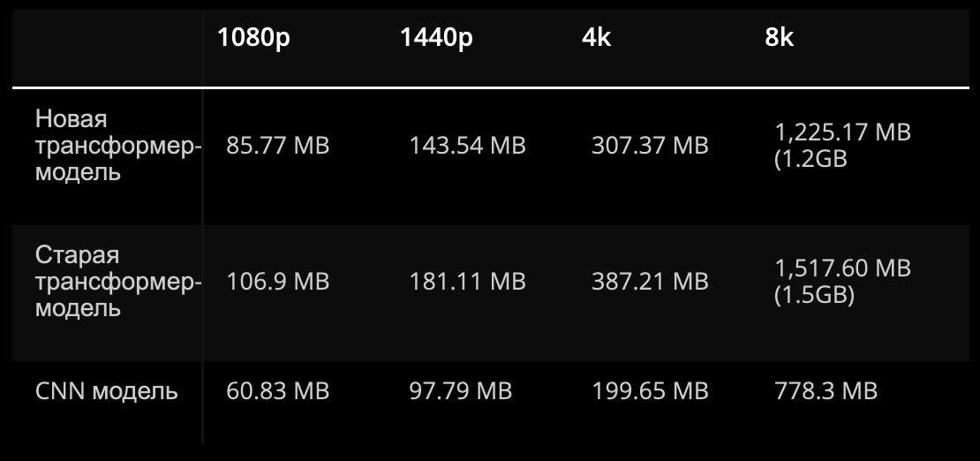Select the Новая трансформер-модель row label

118,145
